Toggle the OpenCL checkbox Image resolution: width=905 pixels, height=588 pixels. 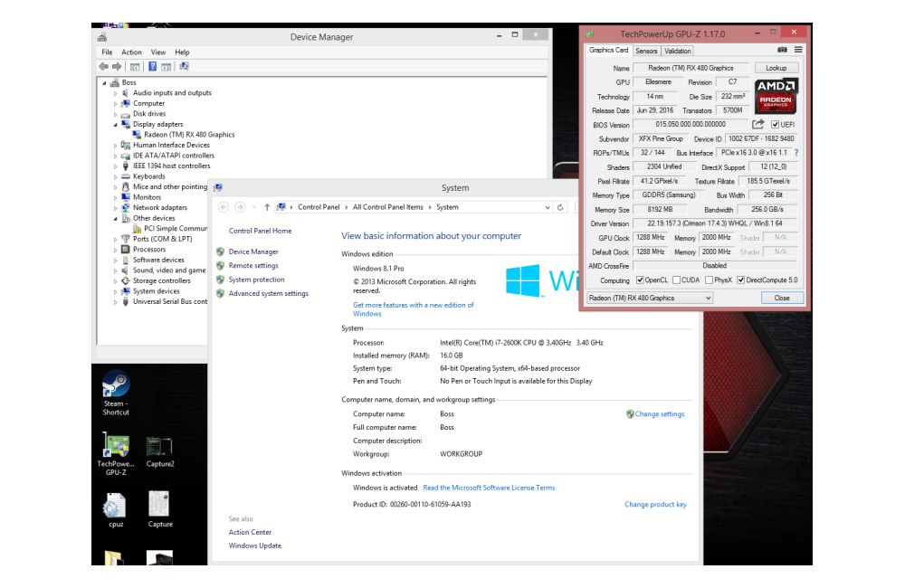click(x=641, y=280)
